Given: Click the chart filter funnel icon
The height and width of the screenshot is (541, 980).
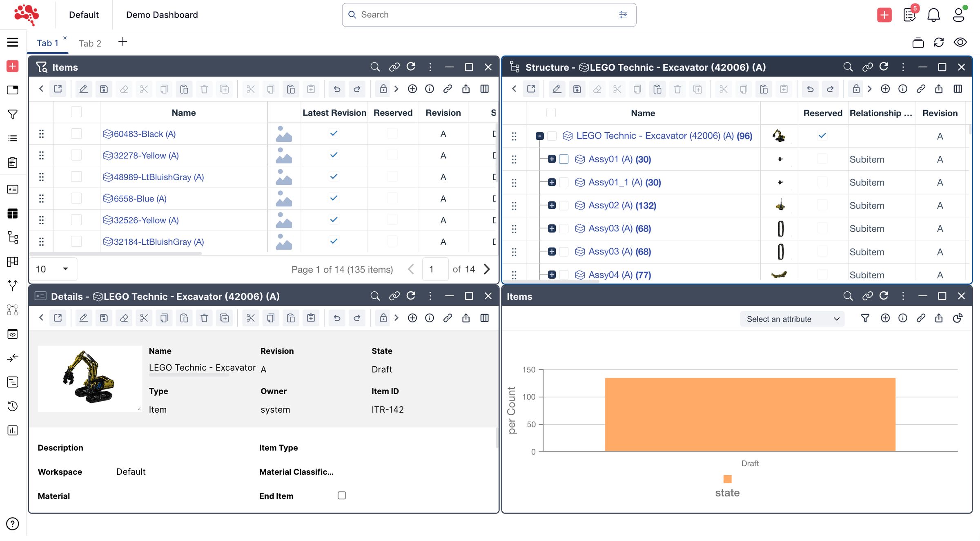Looking at the screenshot, I should click(x=865, y=318).
